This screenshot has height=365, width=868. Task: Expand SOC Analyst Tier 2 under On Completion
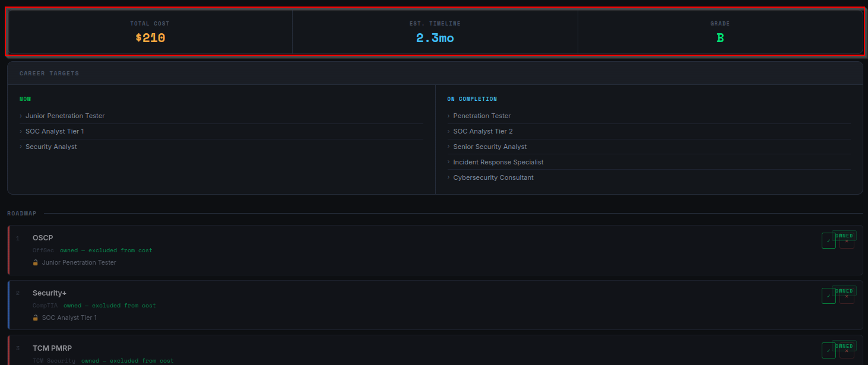[483, 131]
